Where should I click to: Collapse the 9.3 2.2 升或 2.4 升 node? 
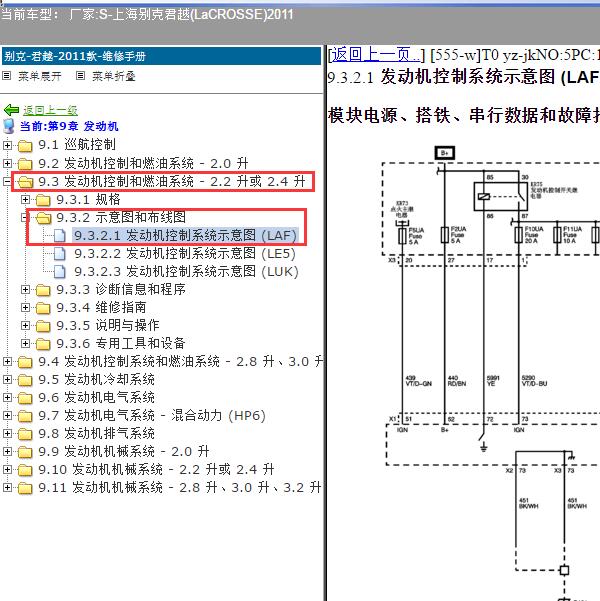pyautogui.click(x=7, y=181)
